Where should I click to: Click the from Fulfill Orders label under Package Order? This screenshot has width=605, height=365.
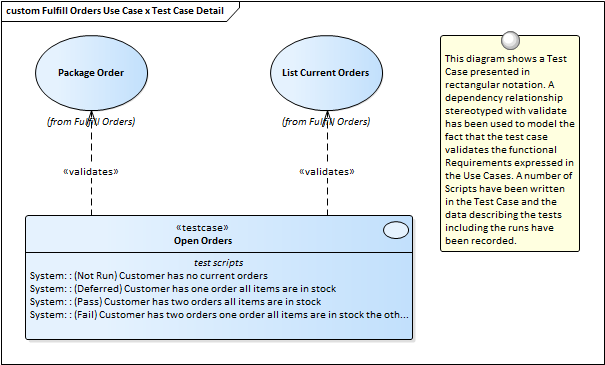point(91,122)
